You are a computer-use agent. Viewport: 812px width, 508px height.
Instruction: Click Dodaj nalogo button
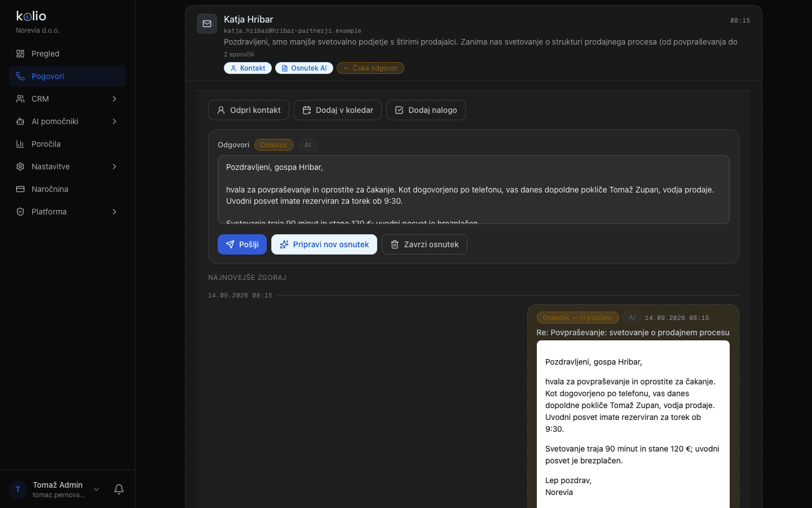click(426, 110)
